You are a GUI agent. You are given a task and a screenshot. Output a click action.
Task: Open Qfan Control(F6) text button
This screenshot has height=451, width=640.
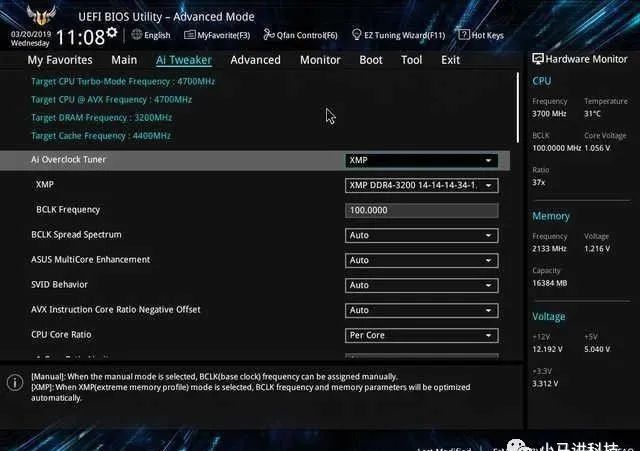click(307, 36)
